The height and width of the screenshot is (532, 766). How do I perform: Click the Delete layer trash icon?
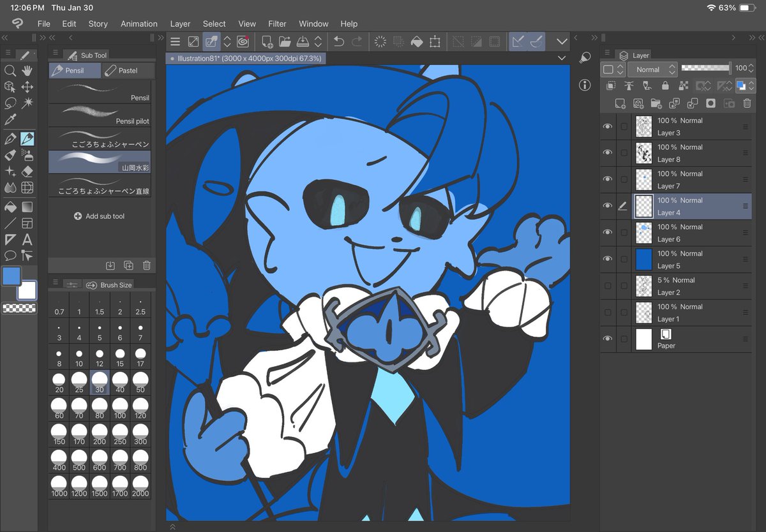[x=747, y=103]
